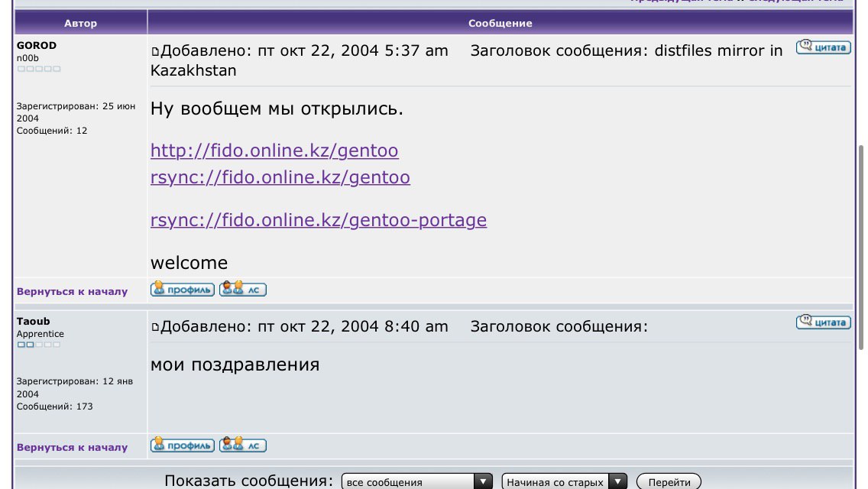Click 'Вернуться к началу' under Taoub's post
Viewport: 868px width, 489px height.
pyautogui.click(x=72, y=448)
